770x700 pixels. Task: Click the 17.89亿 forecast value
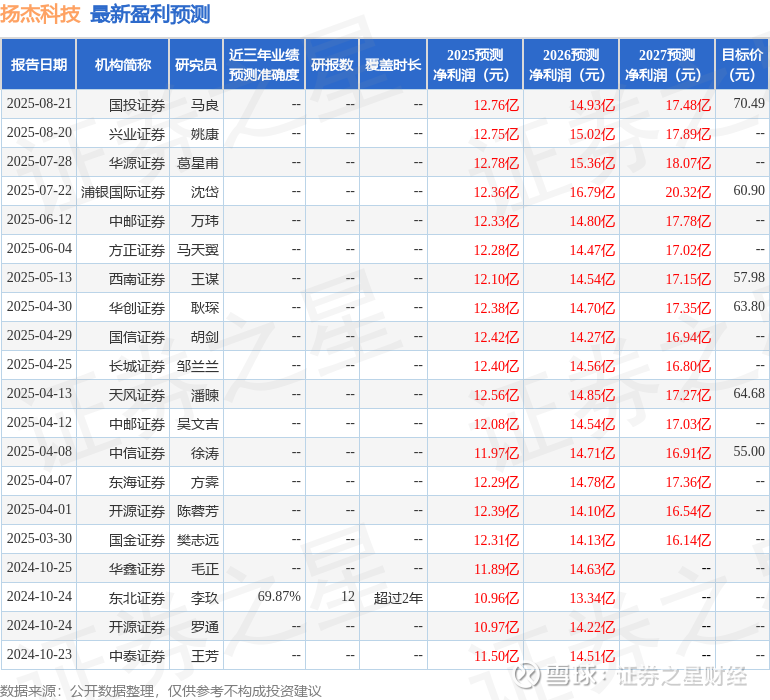[688, 134]
